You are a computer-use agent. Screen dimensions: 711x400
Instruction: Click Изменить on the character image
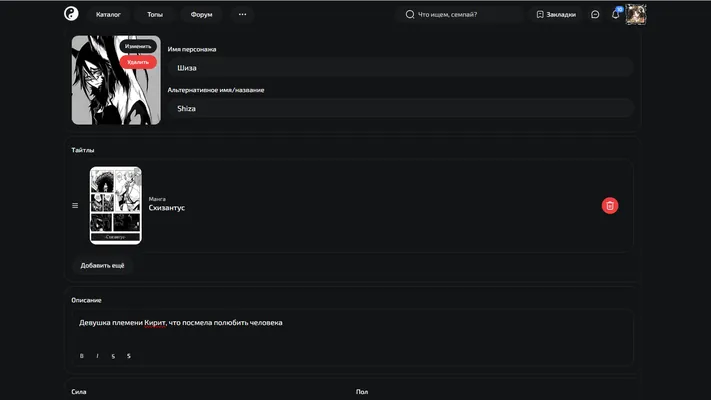(x=138, y=46)
